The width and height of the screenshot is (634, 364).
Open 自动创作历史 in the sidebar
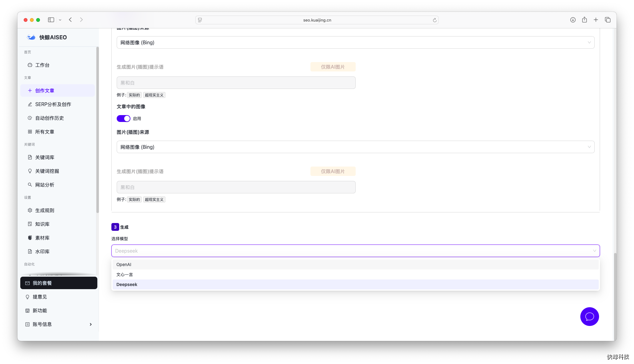57,118
